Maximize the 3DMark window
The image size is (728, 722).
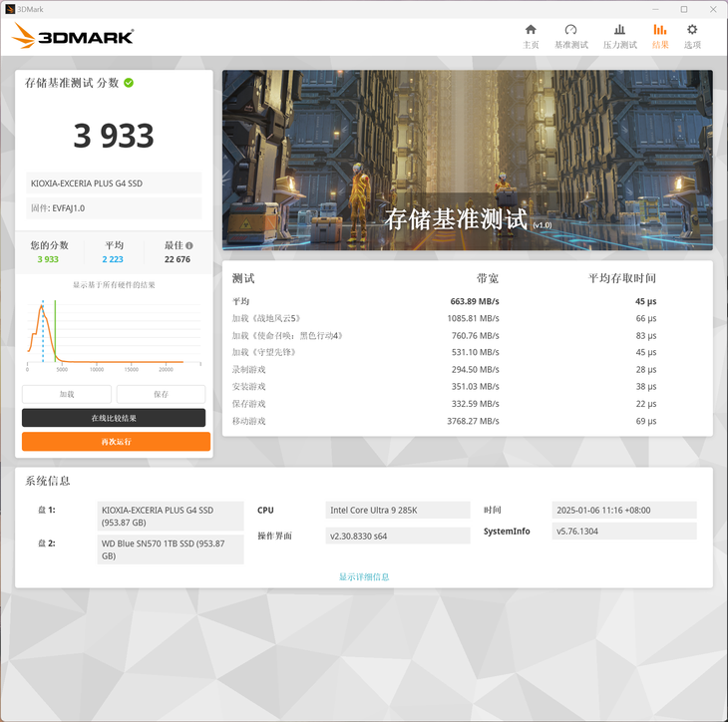684,9
